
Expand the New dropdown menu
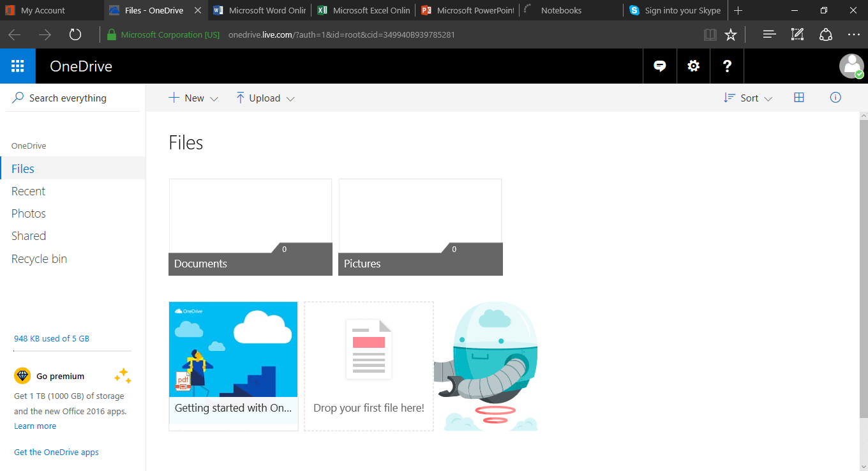(193, 98)
